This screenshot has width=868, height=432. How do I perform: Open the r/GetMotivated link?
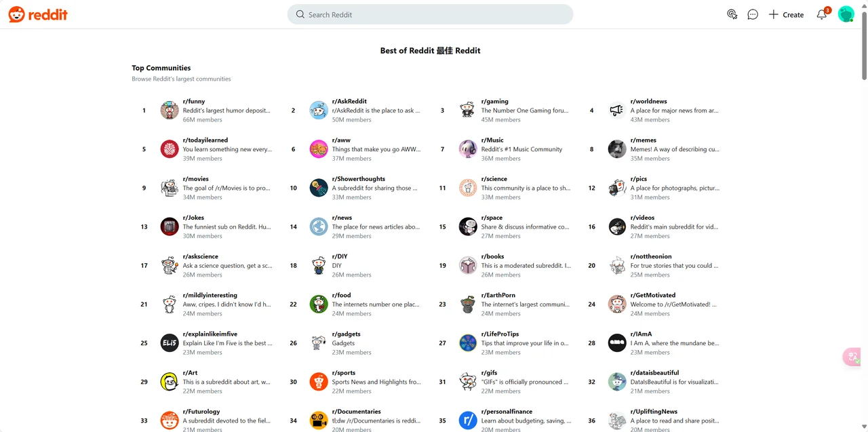(x=653, y=295)
